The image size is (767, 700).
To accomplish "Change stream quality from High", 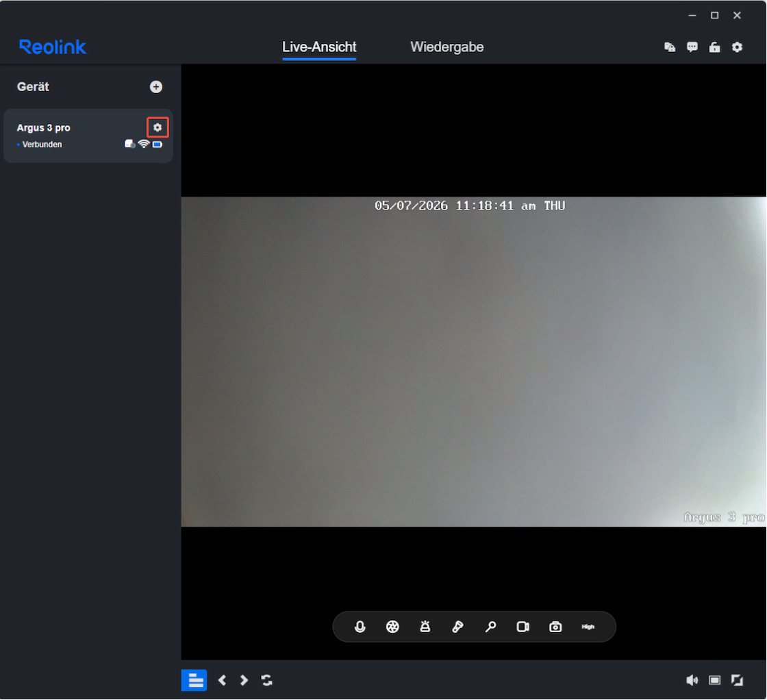I will click(588, 627).
